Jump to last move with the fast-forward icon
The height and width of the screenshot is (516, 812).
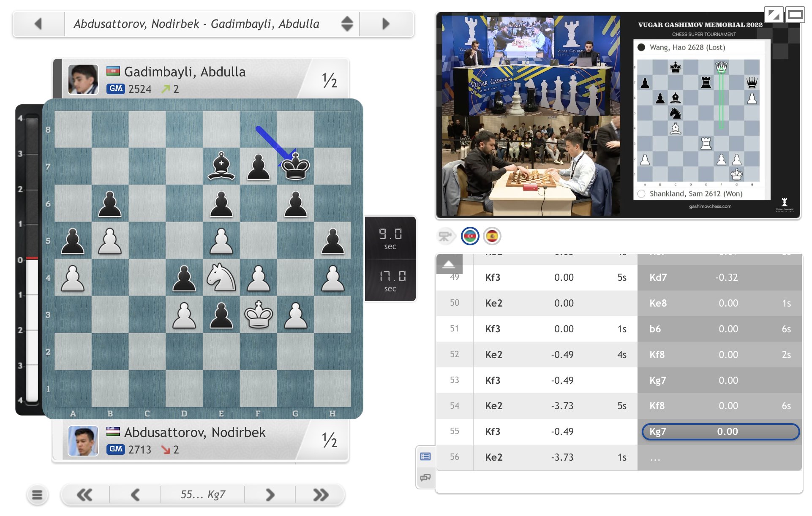click(x=320, y=494)
